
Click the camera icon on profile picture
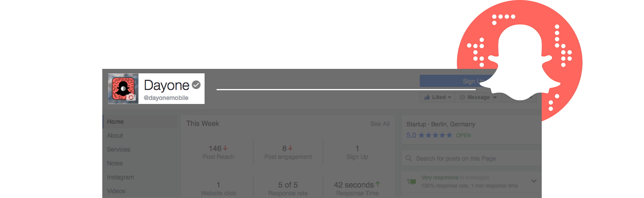click(131, 97)
